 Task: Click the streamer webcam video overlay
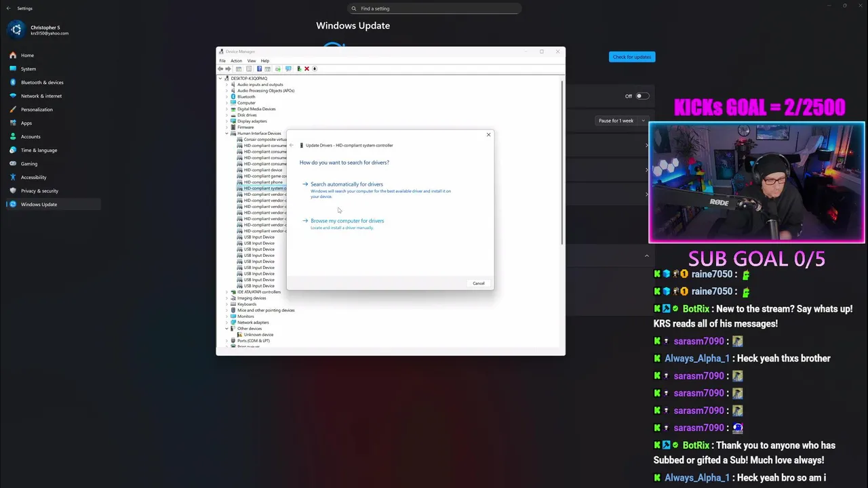[757, 182]
